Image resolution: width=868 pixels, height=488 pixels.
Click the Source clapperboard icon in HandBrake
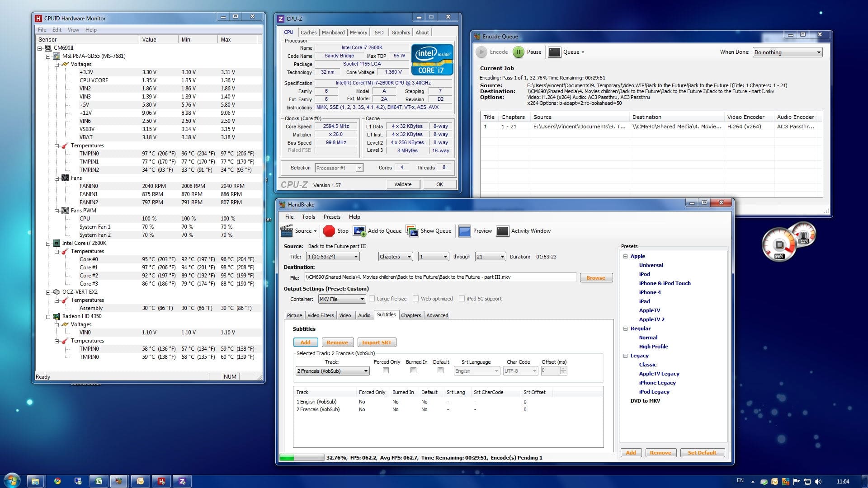287,231
